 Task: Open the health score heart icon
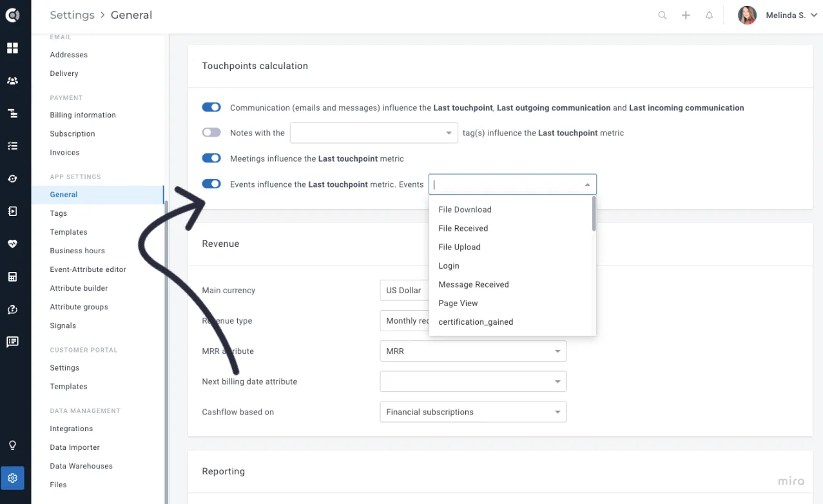click(x=12, y=244)
